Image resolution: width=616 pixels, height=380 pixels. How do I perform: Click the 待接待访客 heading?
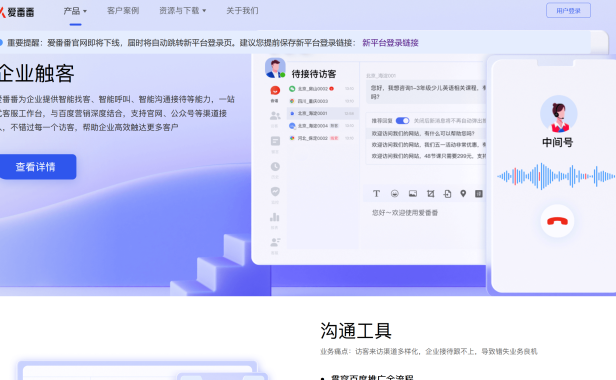coord(314,74)
